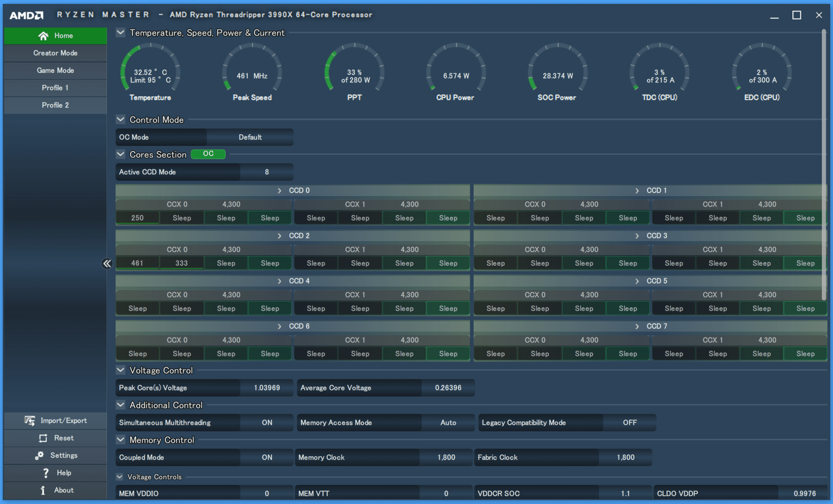The image size is (833, 504).
Task: Click Memory Access Mode Auto value
Action: point(448,423)
